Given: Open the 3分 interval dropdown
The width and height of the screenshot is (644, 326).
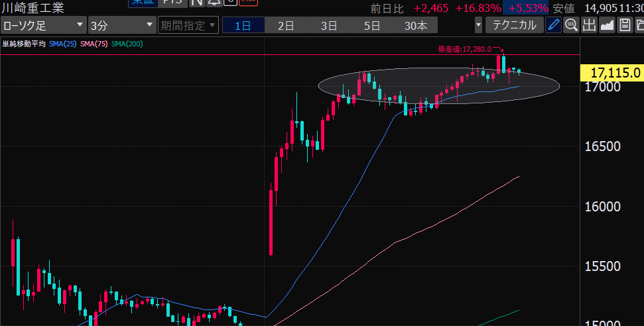Looking at the screenshot, I should 121,26.
